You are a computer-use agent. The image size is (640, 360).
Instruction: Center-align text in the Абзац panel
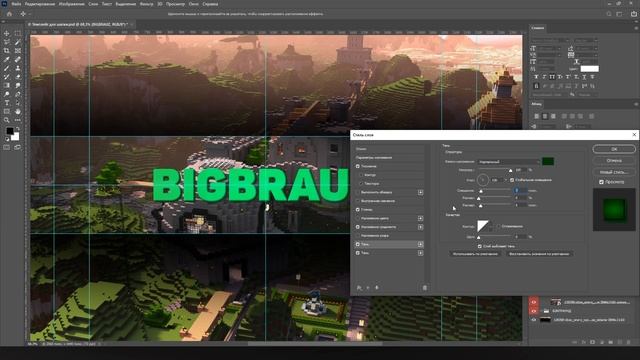[544, 116]
